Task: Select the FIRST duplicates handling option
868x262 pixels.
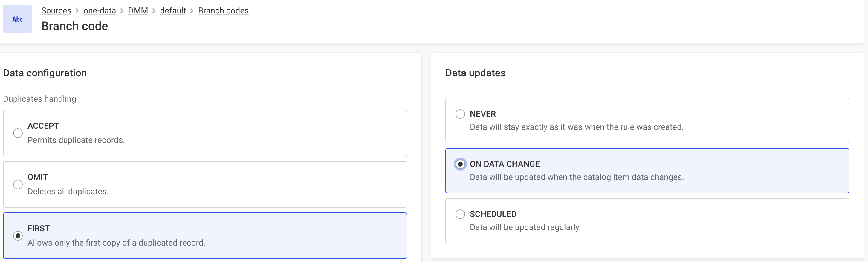Action: pyautogui.click(x=18, y=236)
